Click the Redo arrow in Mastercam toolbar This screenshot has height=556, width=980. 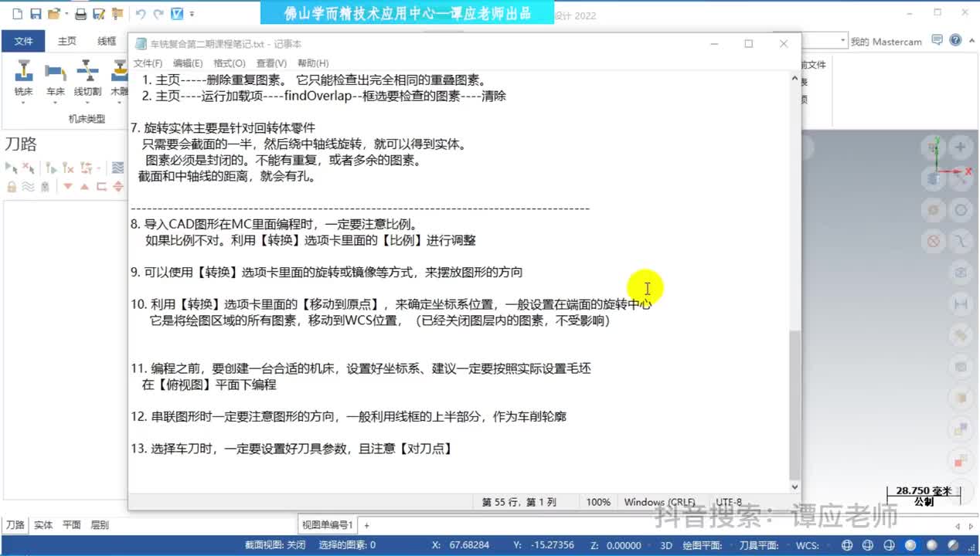pyautogui.click(x=158, y=14)
